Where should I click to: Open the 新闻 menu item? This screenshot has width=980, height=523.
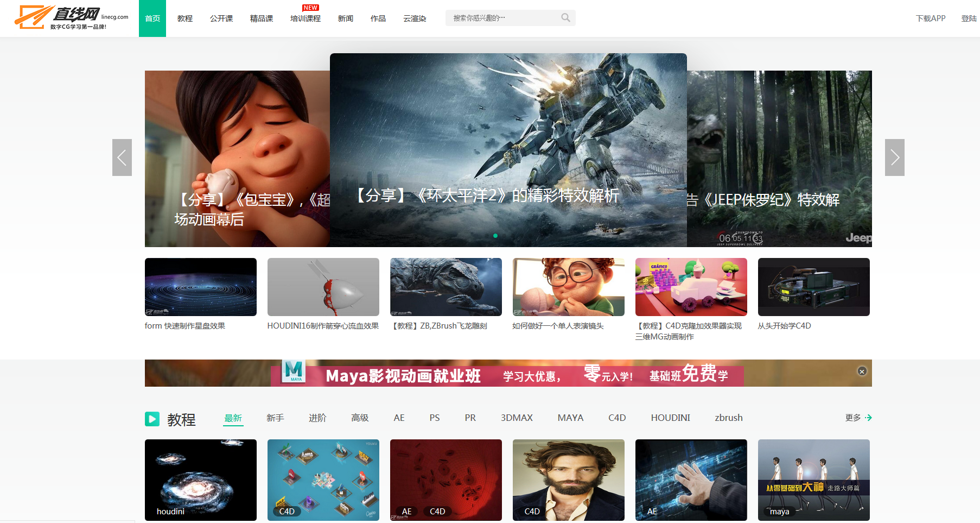pos(346,18)
